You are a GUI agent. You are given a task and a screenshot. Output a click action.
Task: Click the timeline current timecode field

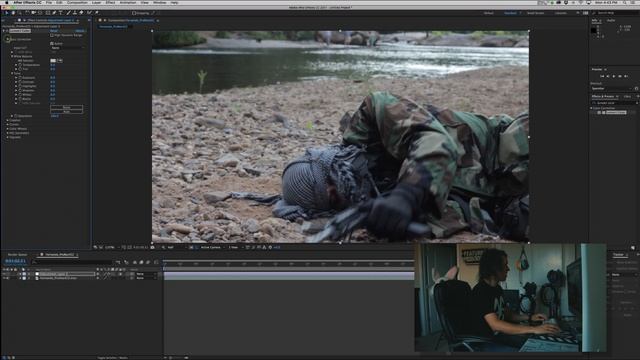(15, 261)
